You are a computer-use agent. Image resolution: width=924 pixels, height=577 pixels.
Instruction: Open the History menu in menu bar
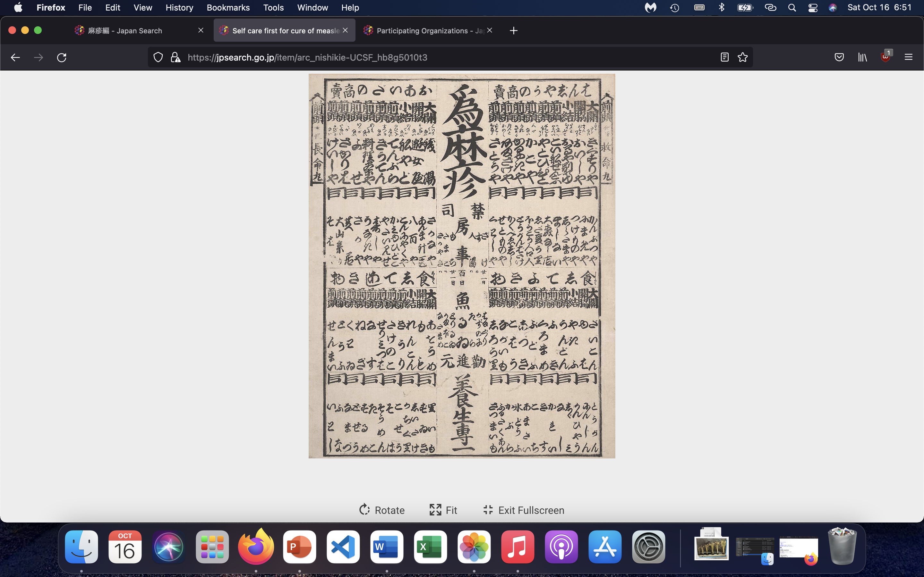click(179, 8)
